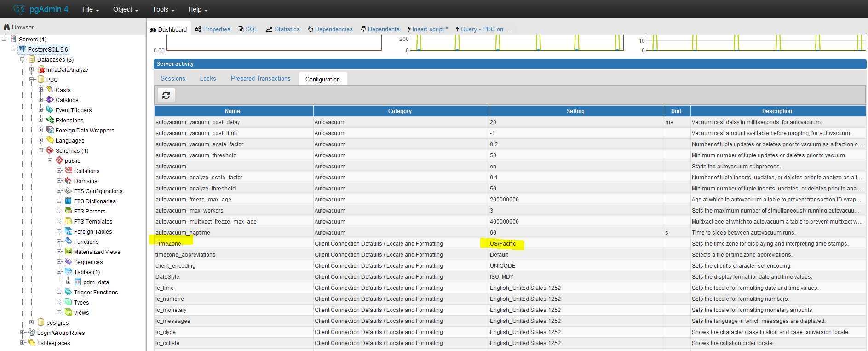This screenshot has height=351, width=868.
Task: Select the US/Pacific setting cell
Action: [x=576, y=243]
